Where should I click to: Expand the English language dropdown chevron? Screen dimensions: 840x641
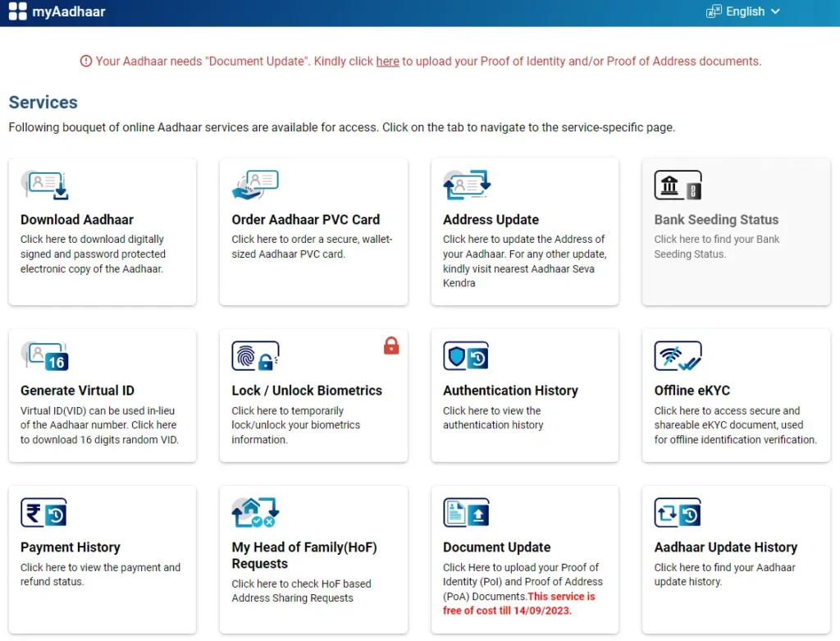(x=774, y=11)
